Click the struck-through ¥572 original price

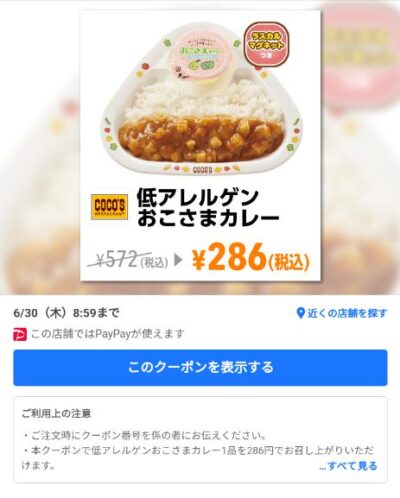127,260
